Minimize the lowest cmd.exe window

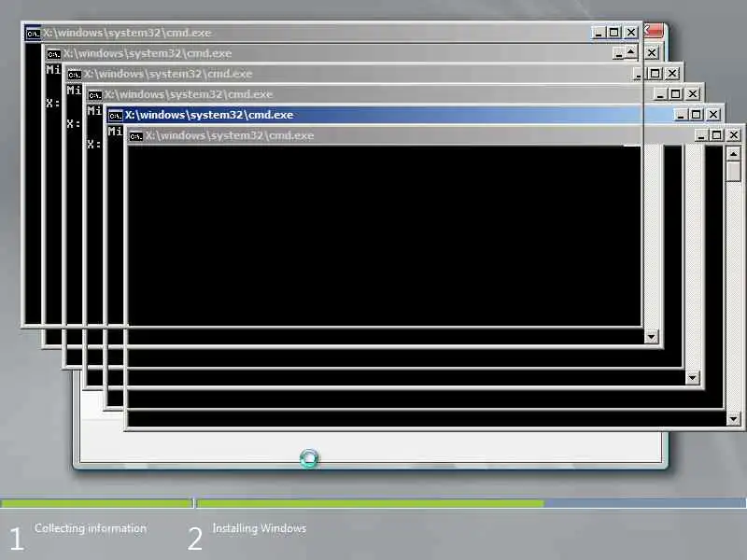click(701, 135)
